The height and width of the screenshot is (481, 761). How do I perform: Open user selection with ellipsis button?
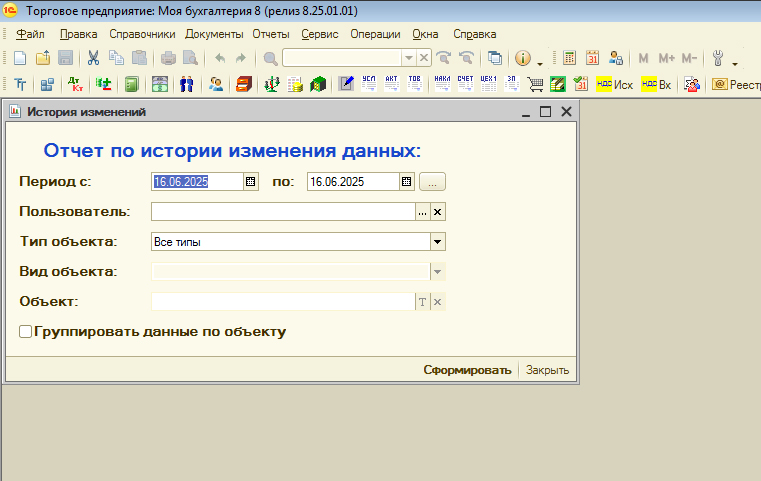422,212
